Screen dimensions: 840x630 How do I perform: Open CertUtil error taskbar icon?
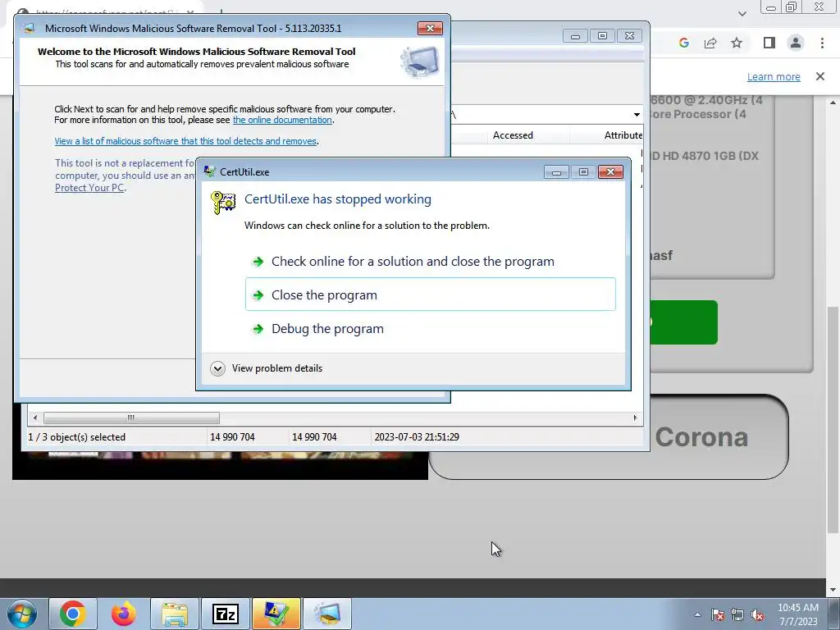pos(276,614)
